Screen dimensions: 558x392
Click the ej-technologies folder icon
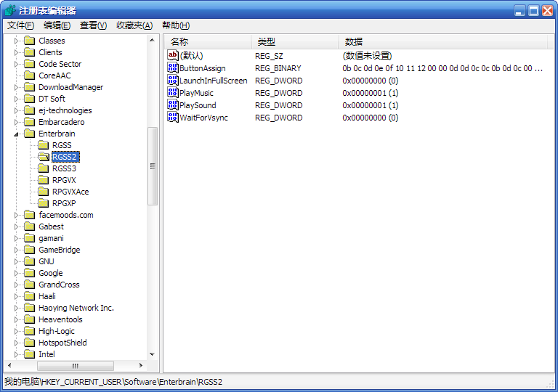click(x=29, y=110)
